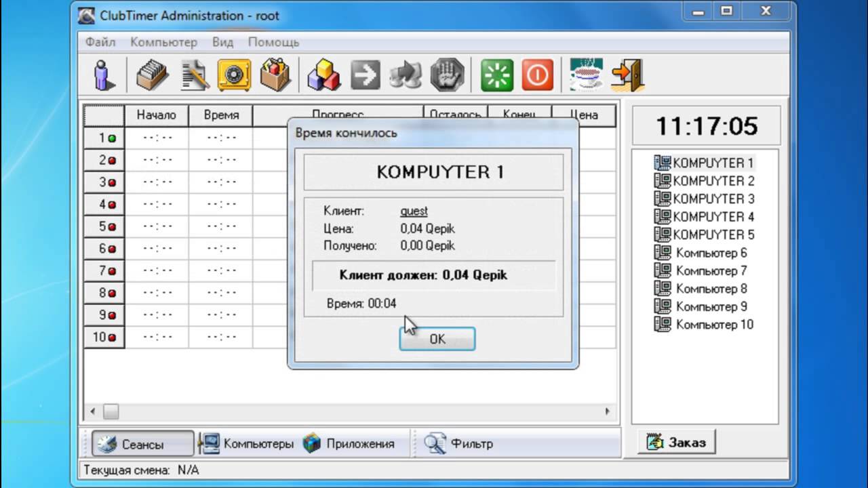Open the Вид menu
868x488 pixels.
pyautogui.click(x=222, y=42)
